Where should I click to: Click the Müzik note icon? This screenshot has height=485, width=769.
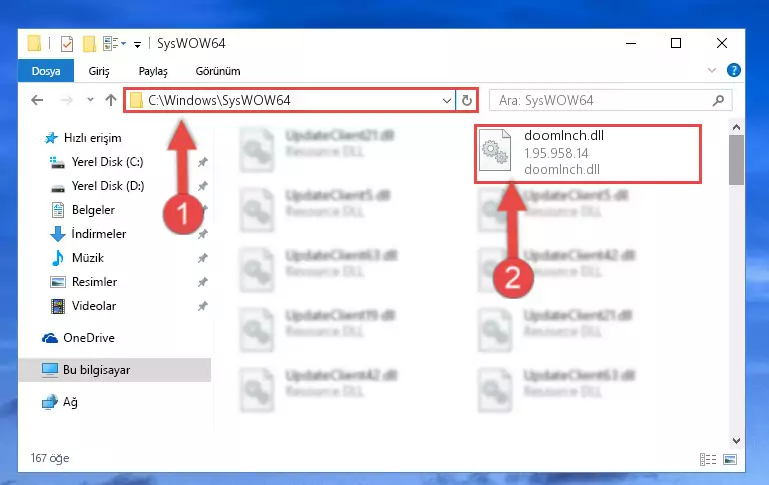(x=58, y=257)
